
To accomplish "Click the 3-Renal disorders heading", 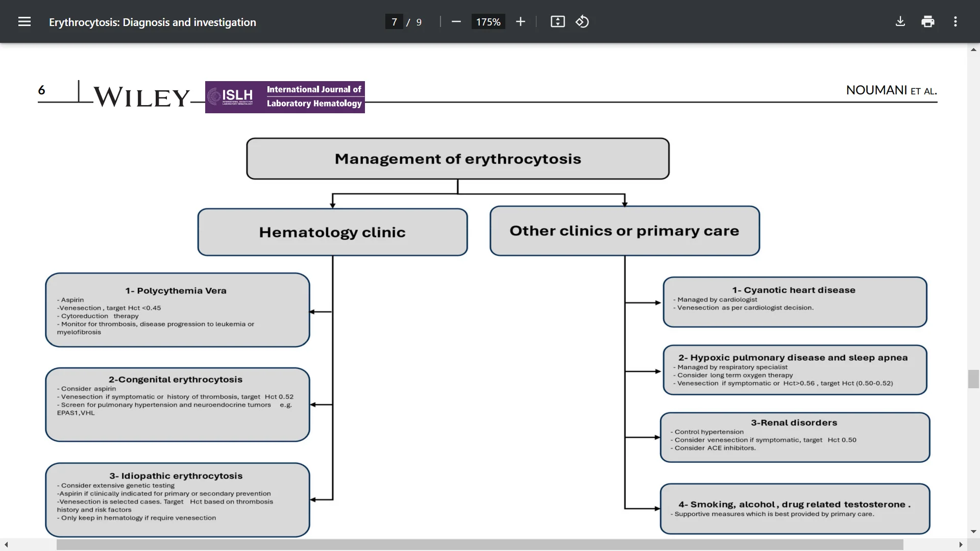I will coord(794,423).
